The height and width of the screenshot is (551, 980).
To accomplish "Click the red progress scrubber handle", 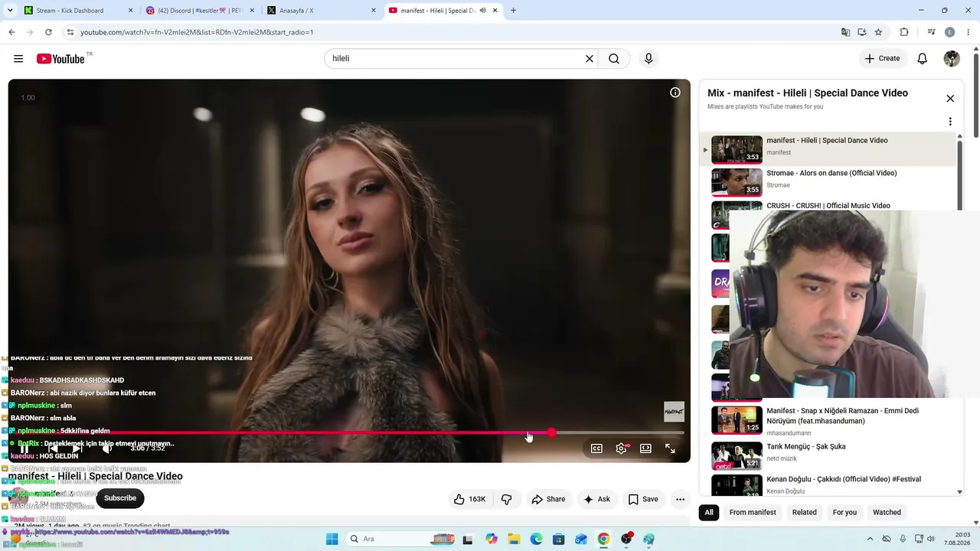I will [x=551, y=432].
